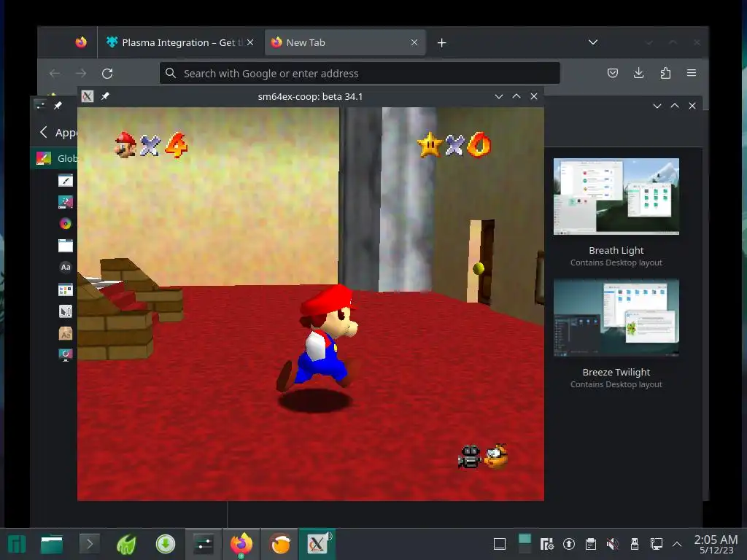The image size is (747, 560).
Task: Open the Window Decorations icon in sidebar
Action: coord(65,246)
